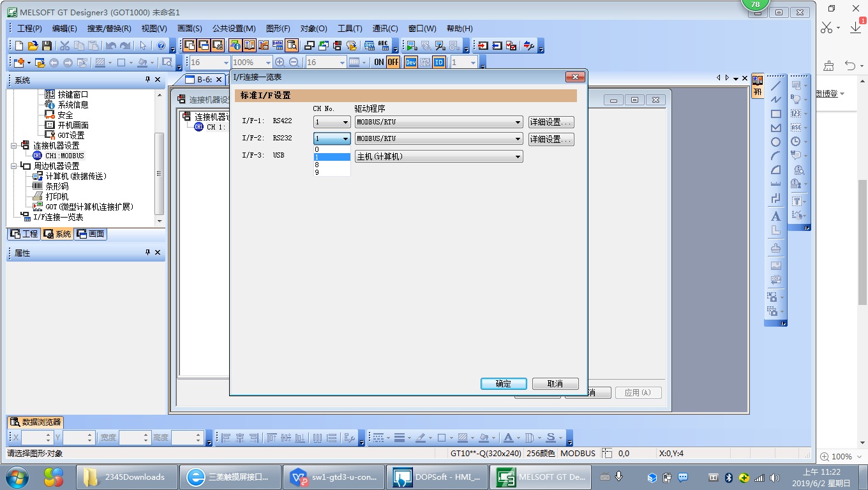Click the Save project icon
Viewport: 868px width, 490px height.
click(47, 46)
